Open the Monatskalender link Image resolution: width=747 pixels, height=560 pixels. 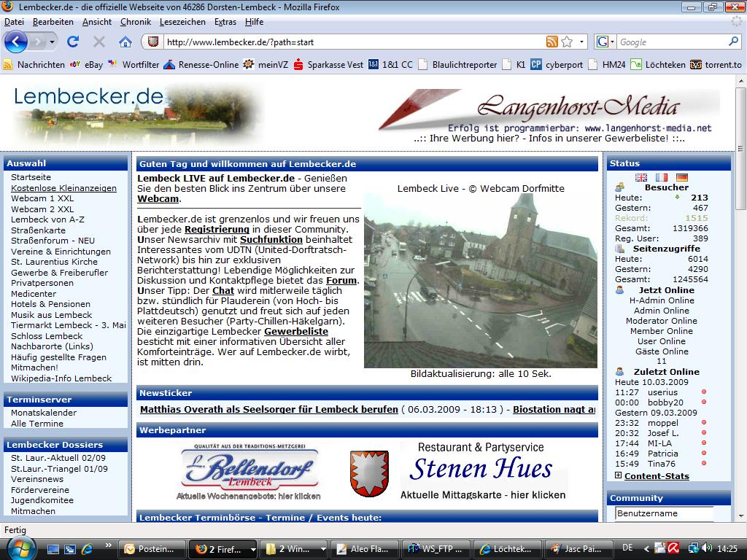44,413
